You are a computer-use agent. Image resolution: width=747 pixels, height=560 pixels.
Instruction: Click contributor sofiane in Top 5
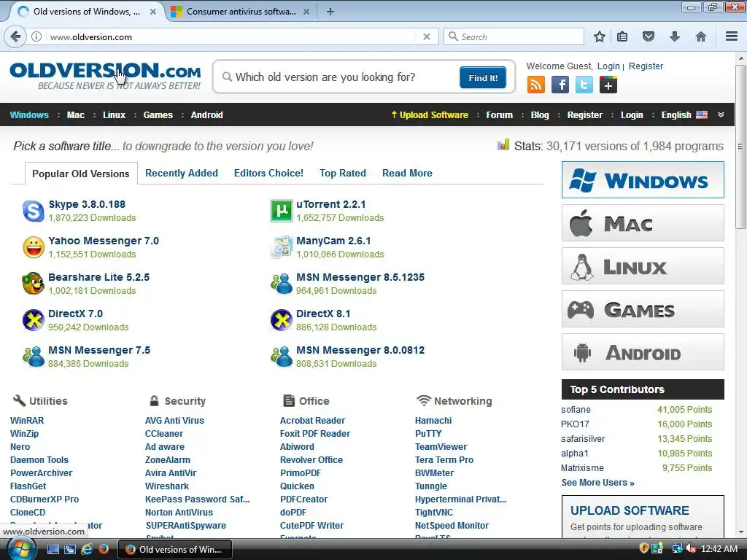(x=576, y=410)
